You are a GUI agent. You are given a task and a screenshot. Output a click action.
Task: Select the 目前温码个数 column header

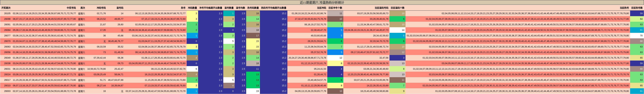pos(397,8)
